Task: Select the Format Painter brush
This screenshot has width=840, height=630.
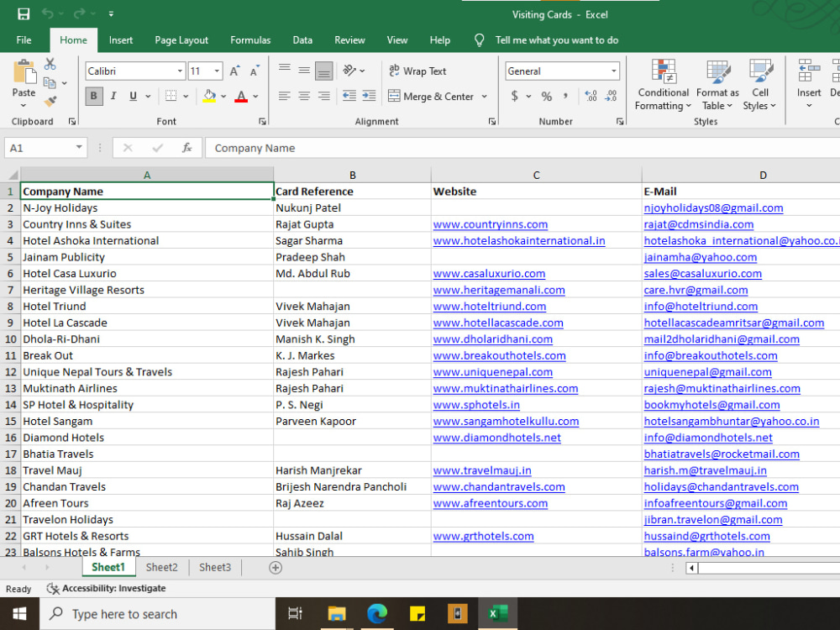Action: (x=50, y=101)
